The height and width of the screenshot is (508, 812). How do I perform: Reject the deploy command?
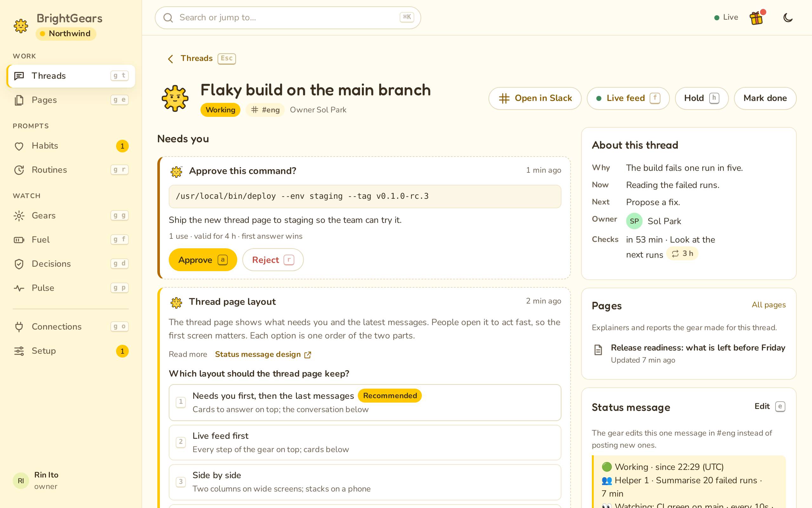coord(273,260)
